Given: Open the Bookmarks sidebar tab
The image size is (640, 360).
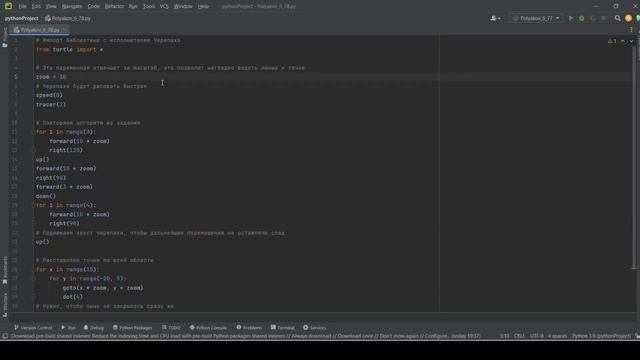Looking at the screenshot, I should [5, 270].
